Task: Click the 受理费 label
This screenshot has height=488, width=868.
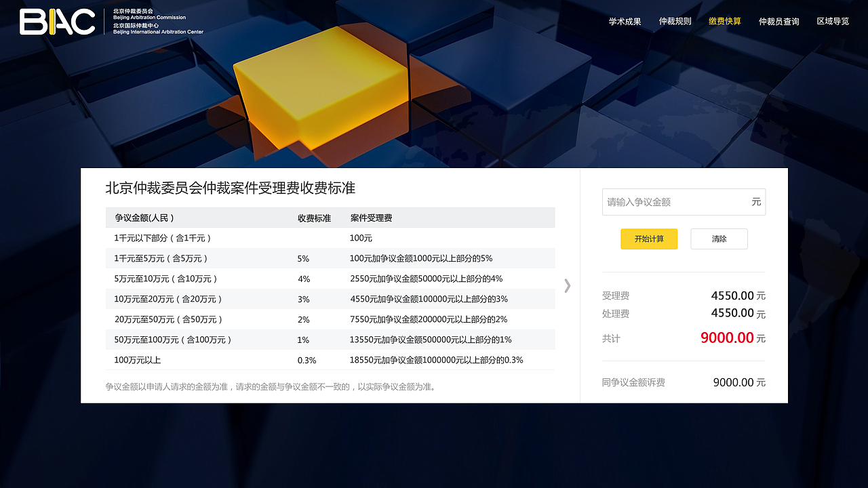Action: pos(616,296)
